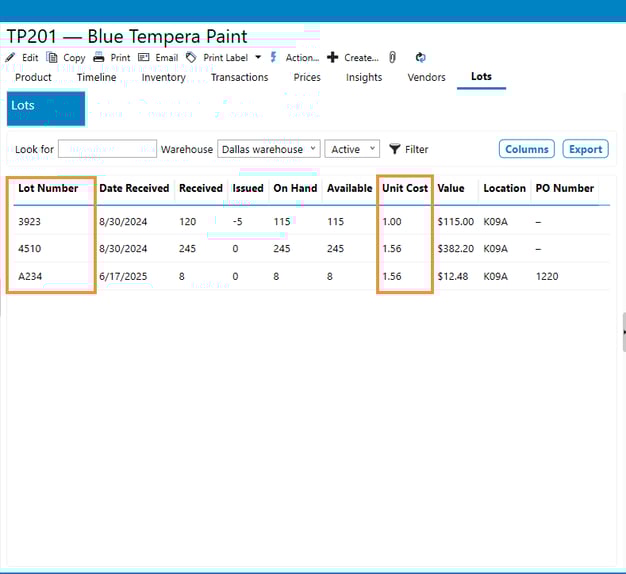Viewport: 626px width, 574px height.
Task: Open the Dallas warehouse dropdown
Action: pyautogui.click(x=268, y=149)
